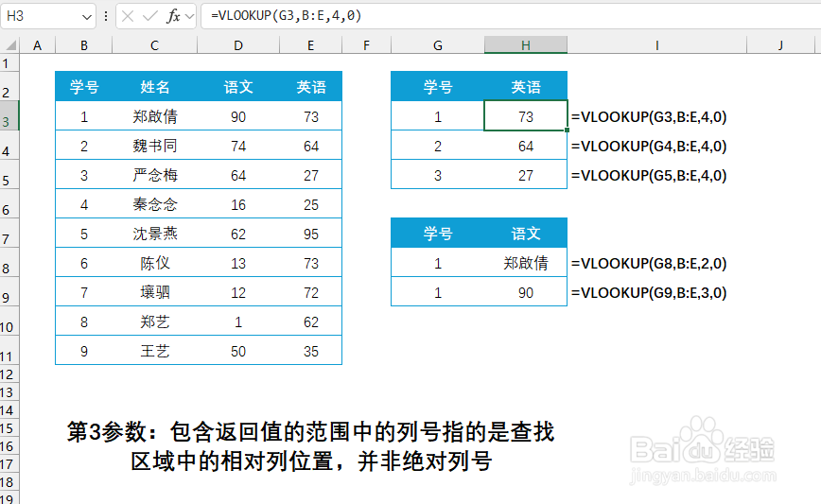Select the cell containing 郑艺
This screenshot has width=821, height=504.
pyautogui.click(x=154, y=322)
